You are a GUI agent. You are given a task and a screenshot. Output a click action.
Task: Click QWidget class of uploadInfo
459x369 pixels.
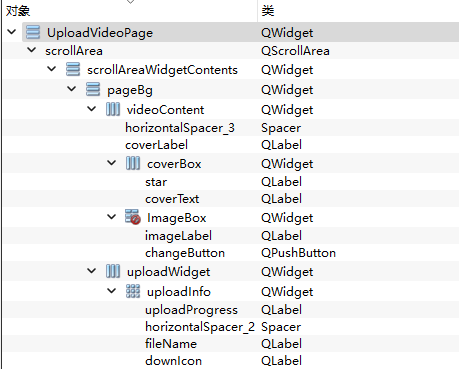[x=287, y=292]
